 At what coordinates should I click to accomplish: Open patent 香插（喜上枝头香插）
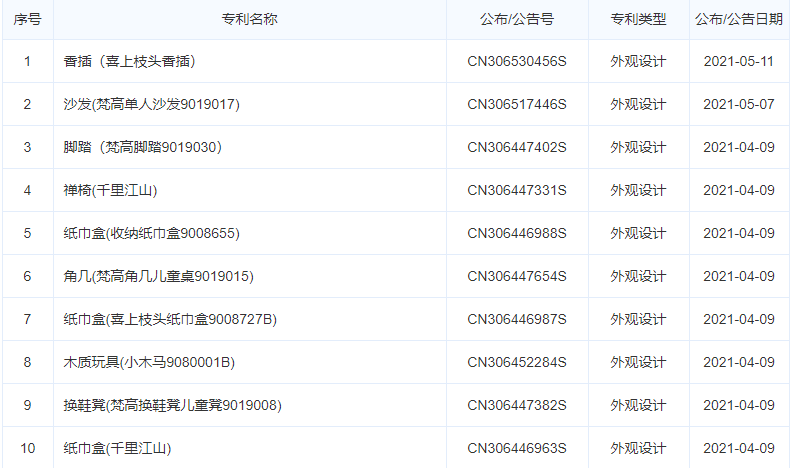coord(129,61)
